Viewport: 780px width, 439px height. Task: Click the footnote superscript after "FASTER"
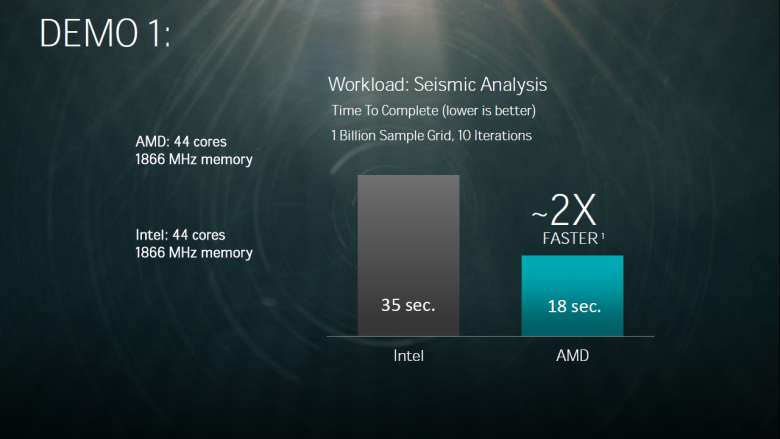602,236
